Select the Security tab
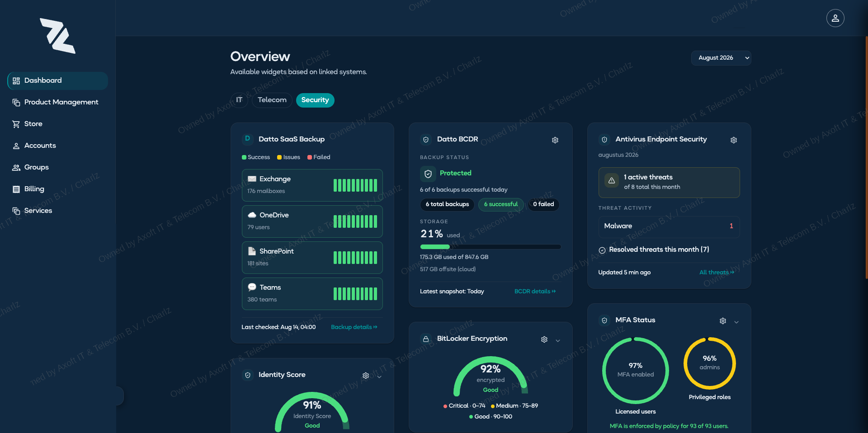The width and height of the screenshot is (868, 433). pos(315,100)
